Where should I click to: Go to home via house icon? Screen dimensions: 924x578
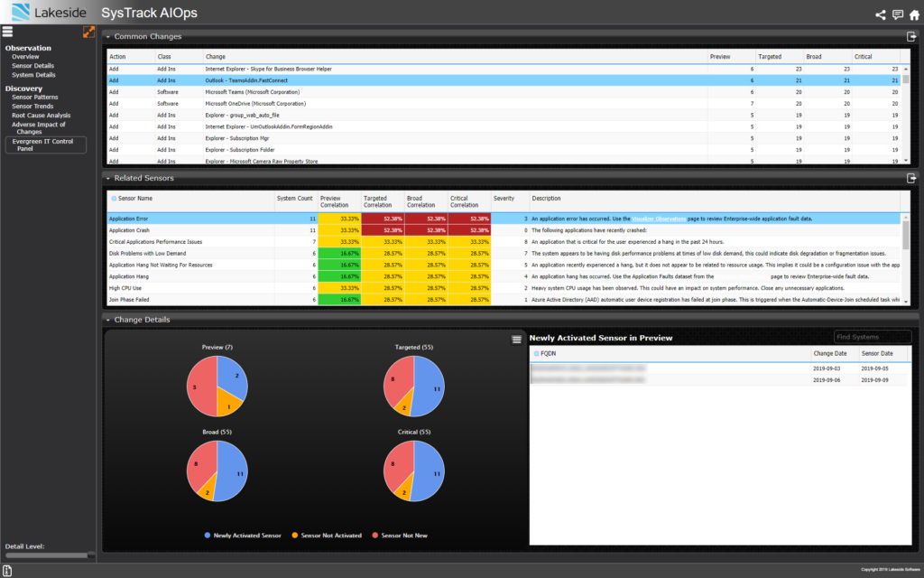point(914,14)
